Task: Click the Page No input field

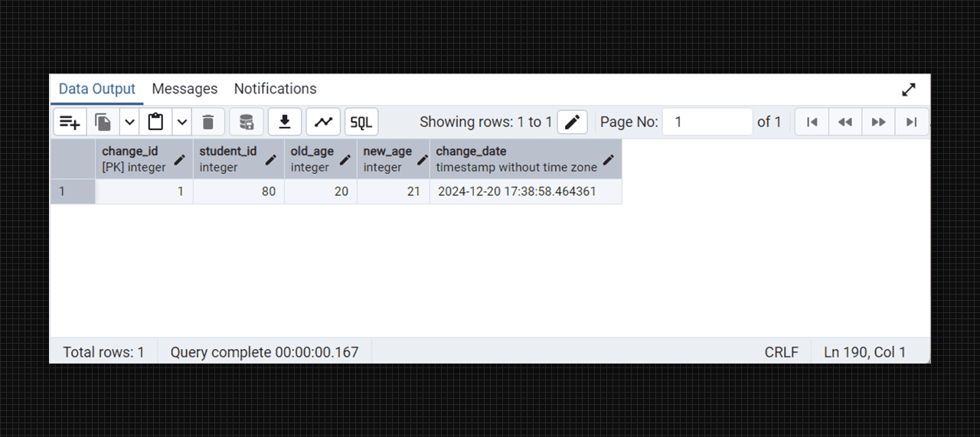Action: 708,122
